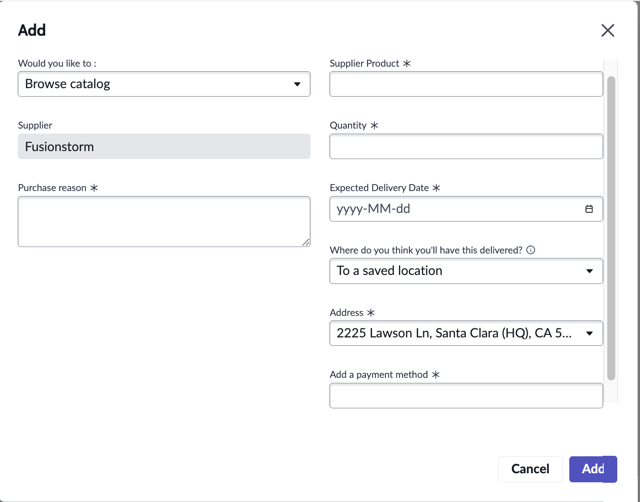This screenshot has height=502, width=640.
Task: Click the 'Address' label
Action: point(347,313)
